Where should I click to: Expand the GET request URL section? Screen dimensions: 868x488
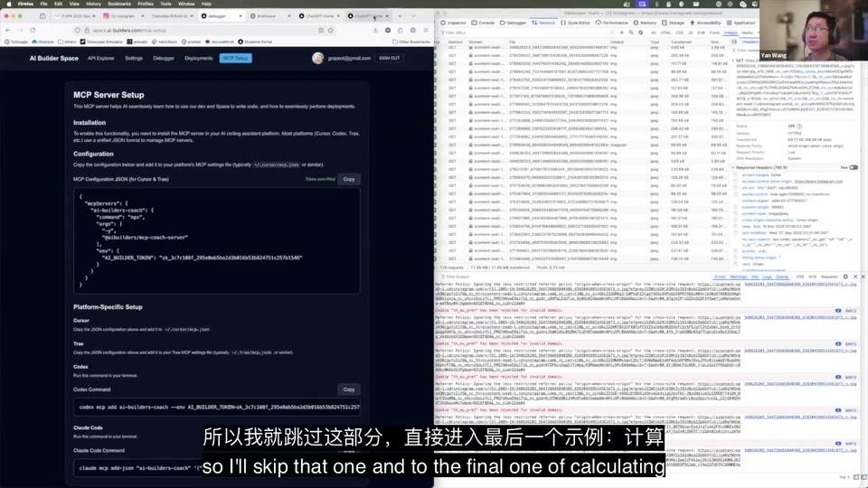734,61
